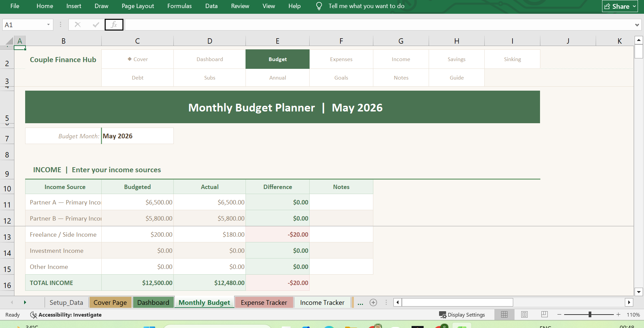Open the File menu

[15, 6]
